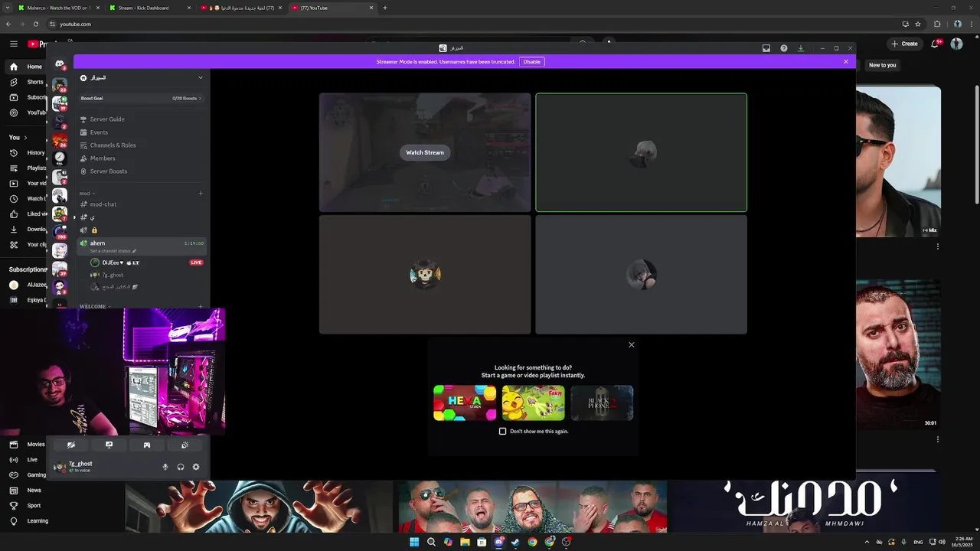
Task: Open YouTube account avatar menu
Action: coord(956,44)
